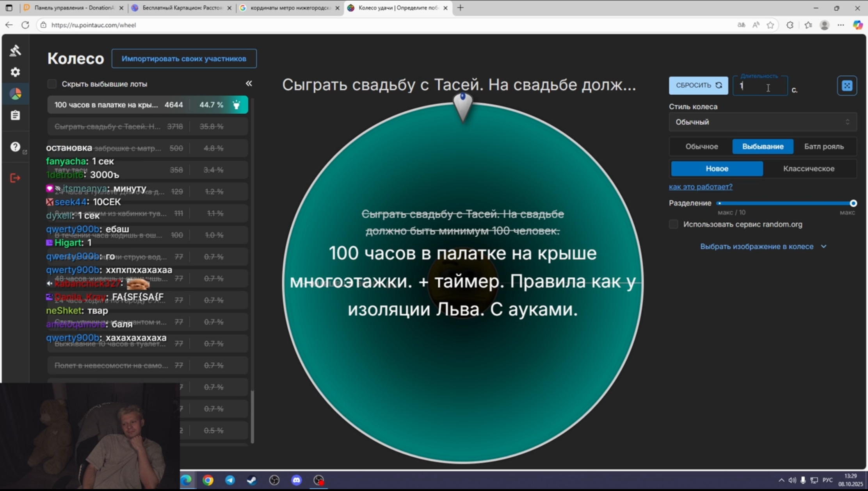Open the auction gavel sidebar icon
Viewport: 868px width, 491px height.
15,50
